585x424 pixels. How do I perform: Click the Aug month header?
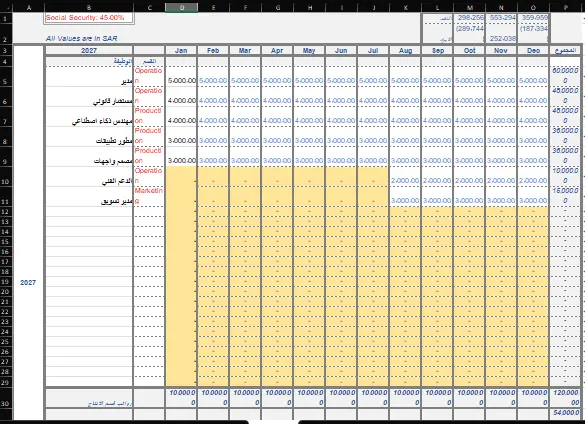click(406, 50)
